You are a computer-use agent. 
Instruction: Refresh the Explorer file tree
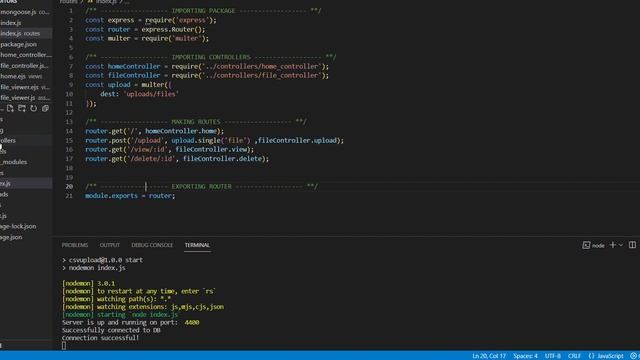33,108
